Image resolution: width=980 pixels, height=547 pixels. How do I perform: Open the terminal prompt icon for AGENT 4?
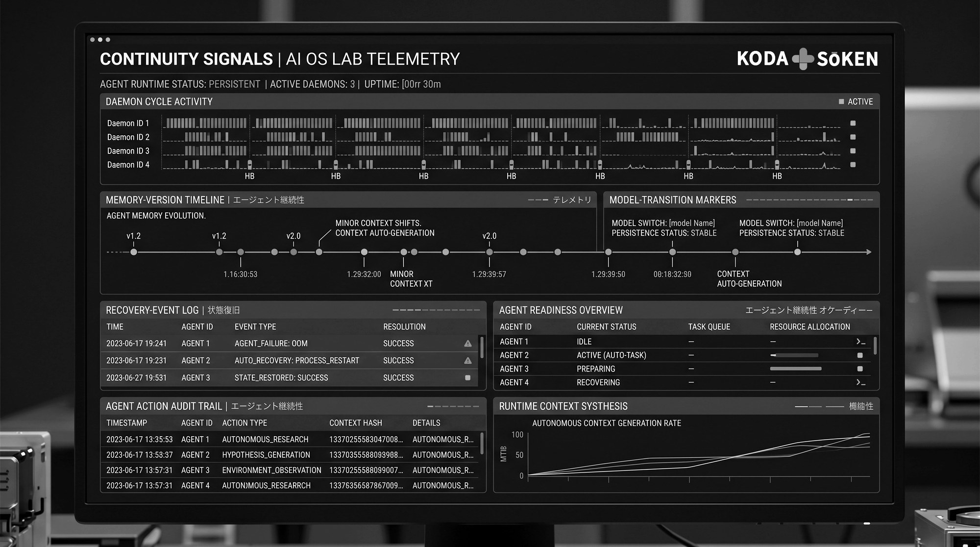click(x=860, y=382)
